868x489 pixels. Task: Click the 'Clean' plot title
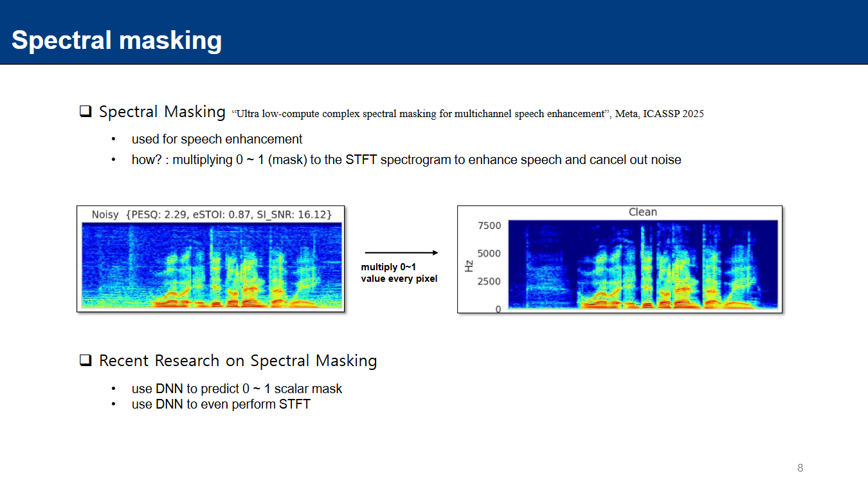click(x=643, y=212)
